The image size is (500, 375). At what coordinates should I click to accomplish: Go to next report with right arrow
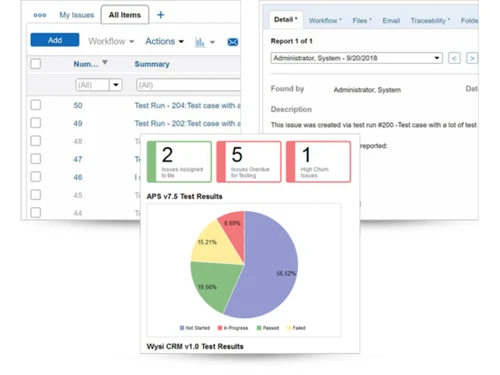tap(472, 58)
